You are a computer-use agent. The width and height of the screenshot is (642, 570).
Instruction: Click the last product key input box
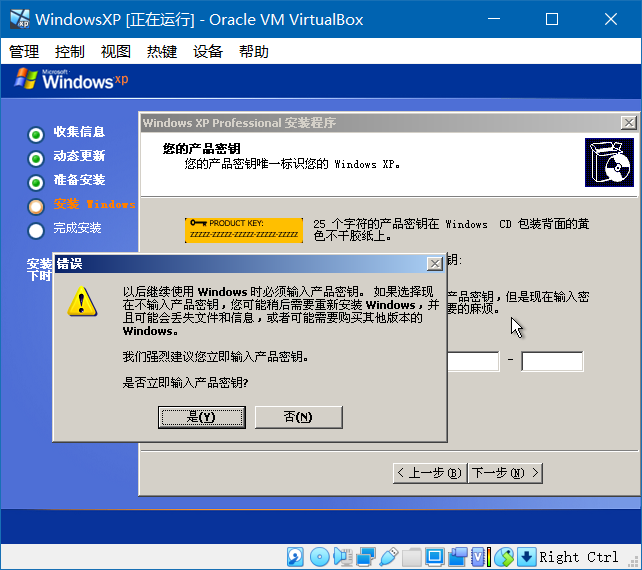click(x=552, y=361)
